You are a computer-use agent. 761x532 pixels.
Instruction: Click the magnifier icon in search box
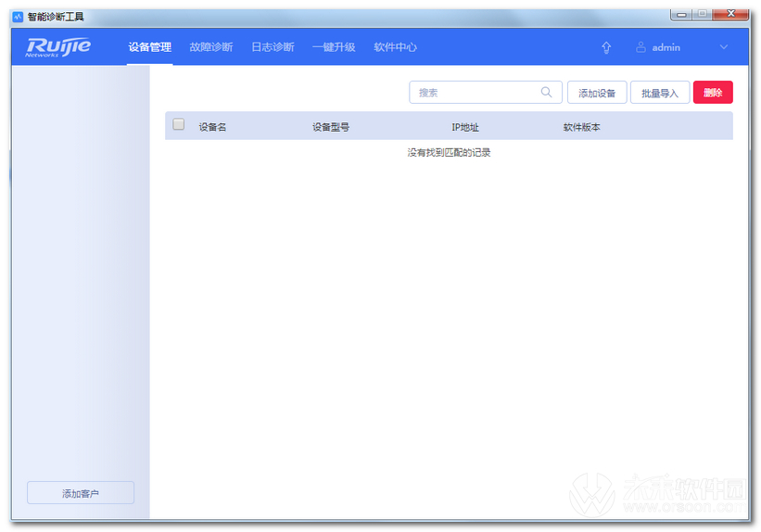click(547, 93)
